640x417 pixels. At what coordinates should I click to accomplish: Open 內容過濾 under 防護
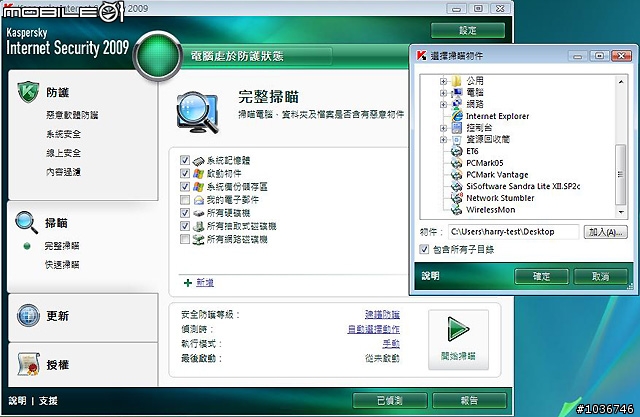point(63,172)
